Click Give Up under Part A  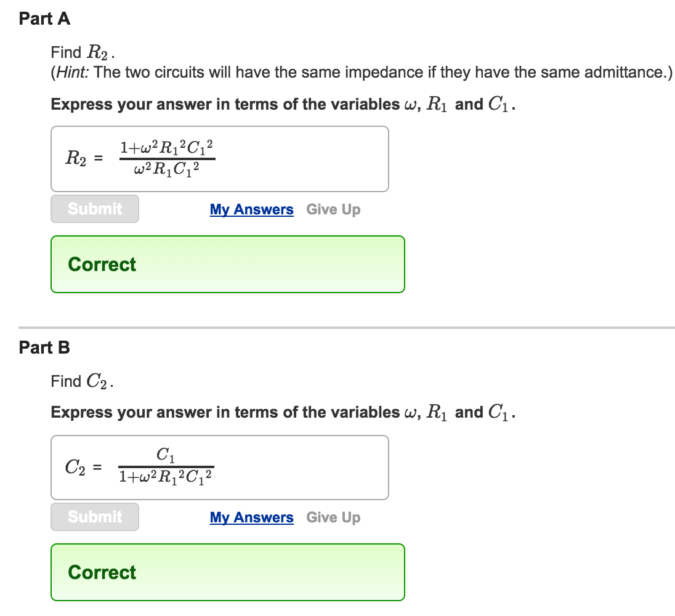tap(333, 209)
